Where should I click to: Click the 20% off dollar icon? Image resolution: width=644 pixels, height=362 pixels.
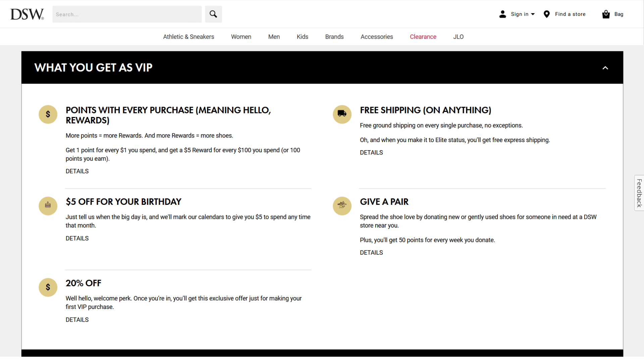48,287
